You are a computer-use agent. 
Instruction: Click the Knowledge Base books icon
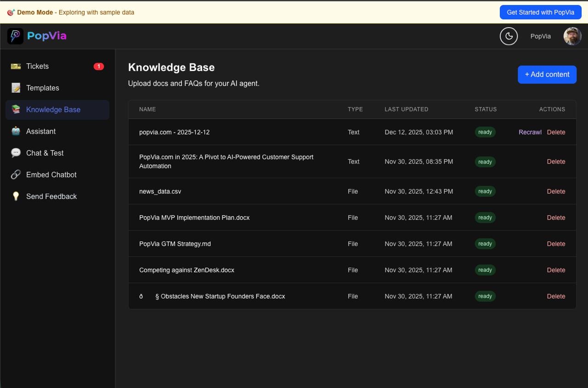point(16,109)
